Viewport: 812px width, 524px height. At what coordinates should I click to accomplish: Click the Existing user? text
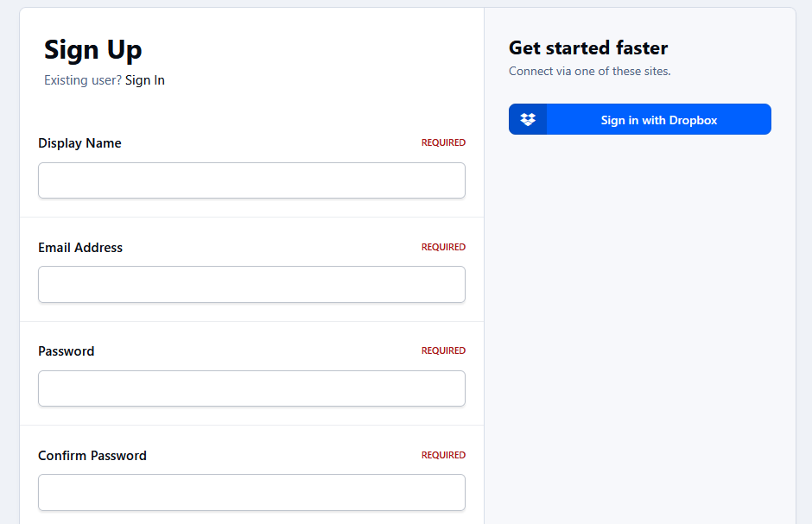pos(83,80)
